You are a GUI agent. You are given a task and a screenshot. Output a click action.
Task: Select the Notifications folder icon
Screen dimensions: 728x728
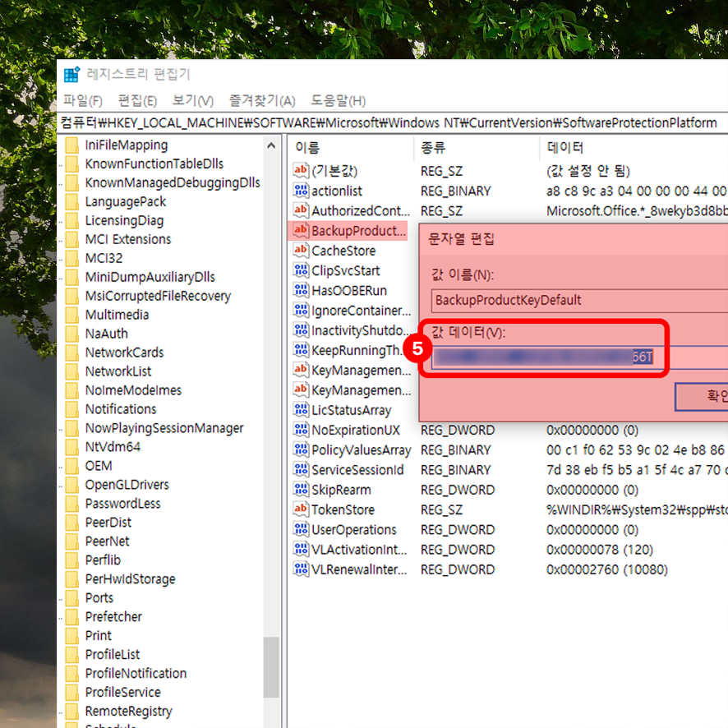click(72, 409)
